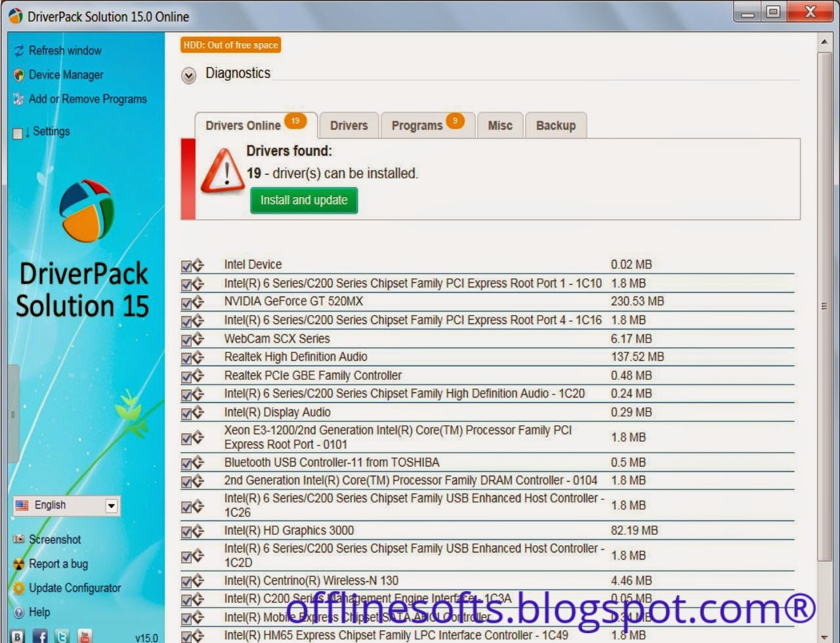Uncheck the High Definition Audio - 1C20 driver

(x=186, y=395)
